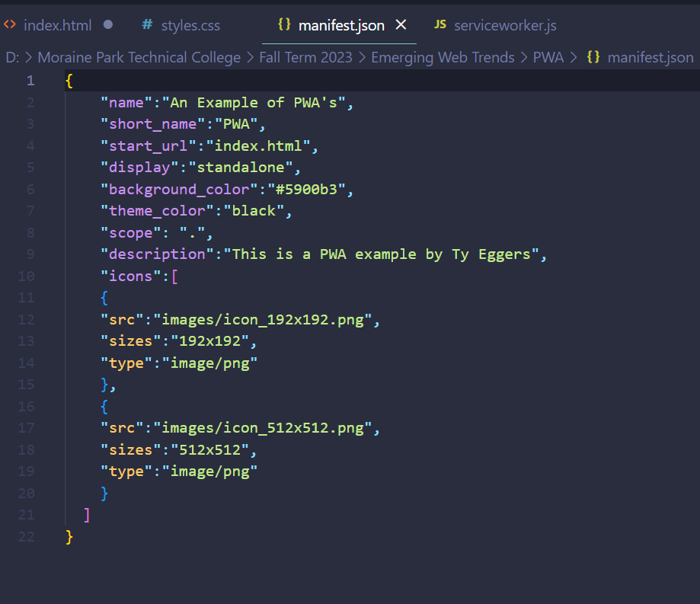The image size is (700, 604).
Task: Click the "black" theme value
Action: click(254, 211)
